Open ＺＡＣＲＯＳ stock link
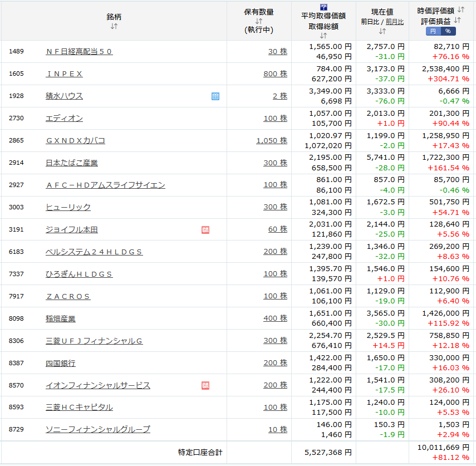This screenshot has height=466, width=476. point(68,296)
